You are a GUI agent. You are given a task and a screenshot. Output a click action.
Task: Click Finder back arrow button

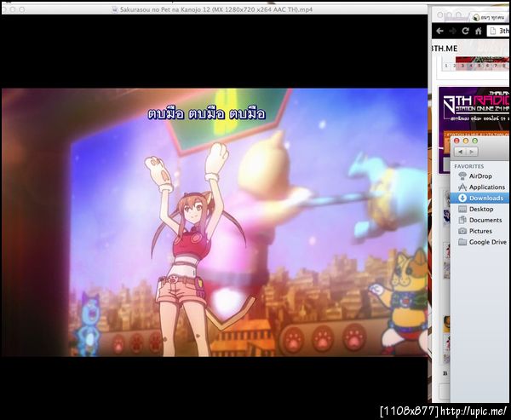point(460,152)
